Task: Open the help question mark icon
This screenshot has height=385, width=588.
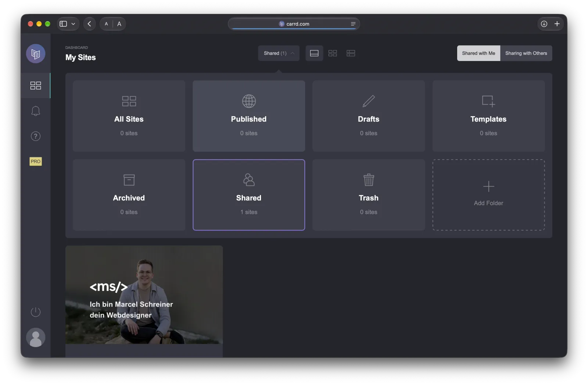Action: (36, 136)
